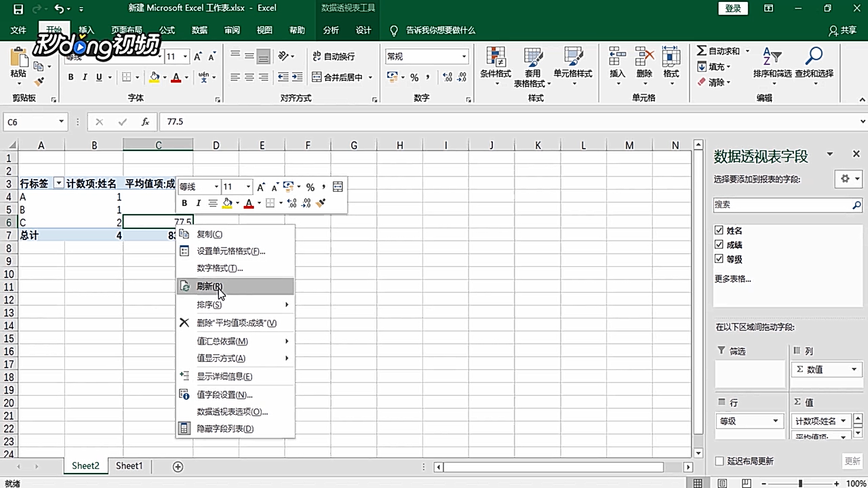The image size is (868, 488).
Task: Click the 登录 button
Action: [733, 8]
